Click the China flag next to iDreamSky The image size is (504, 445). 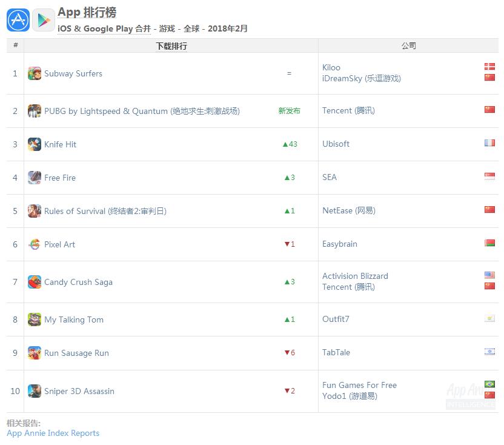[489, 77]
